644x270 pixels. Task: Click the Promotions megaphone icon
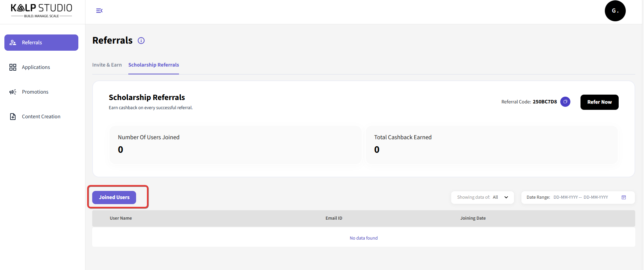pyautogui.click(x=13, y=92)
